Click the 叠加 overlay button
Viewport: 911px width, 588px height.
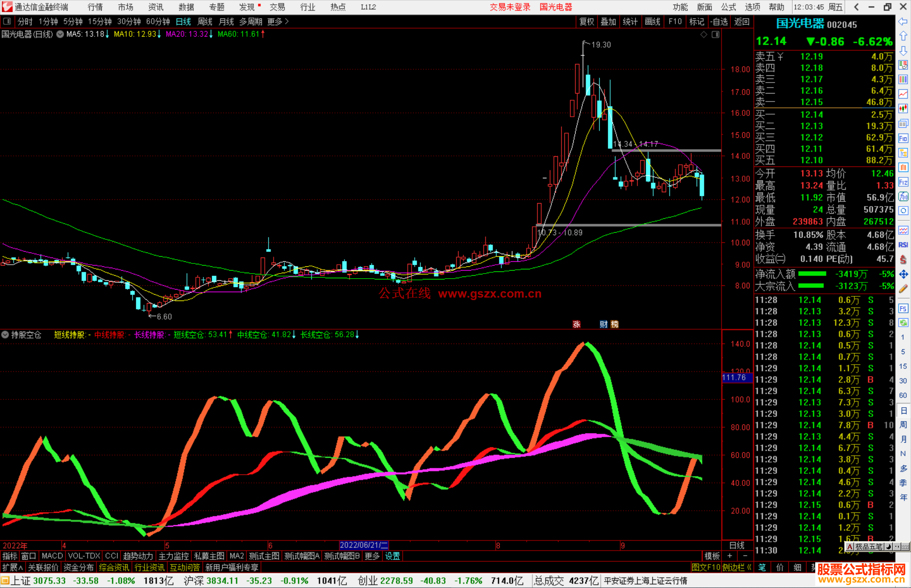coord(608,21)
